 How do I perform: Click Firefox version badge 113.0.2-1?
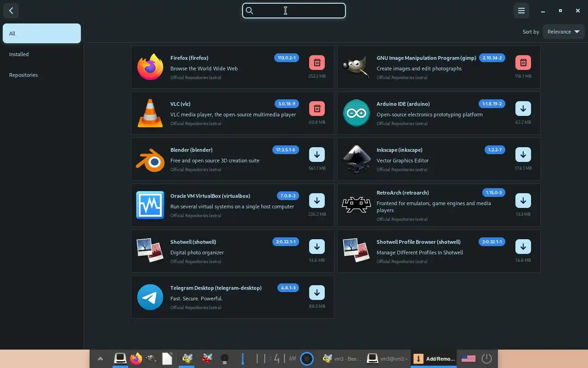[x=287, y=58]
